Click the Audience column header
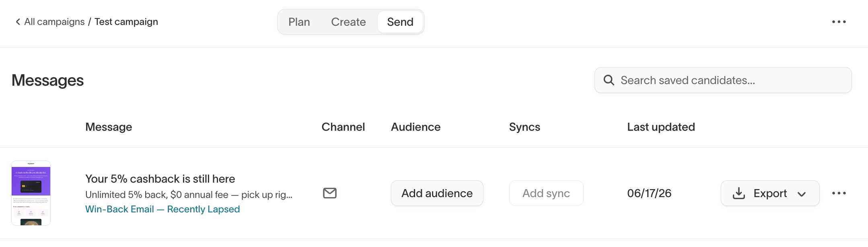The width and height of the screenshot is (868, 247). point(415,127)
